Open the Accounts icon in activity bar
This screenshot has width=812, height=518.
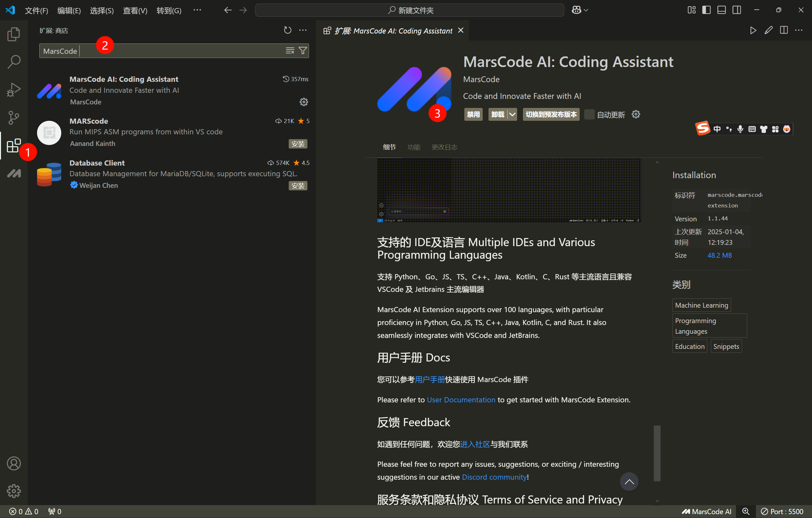(14, 464)
